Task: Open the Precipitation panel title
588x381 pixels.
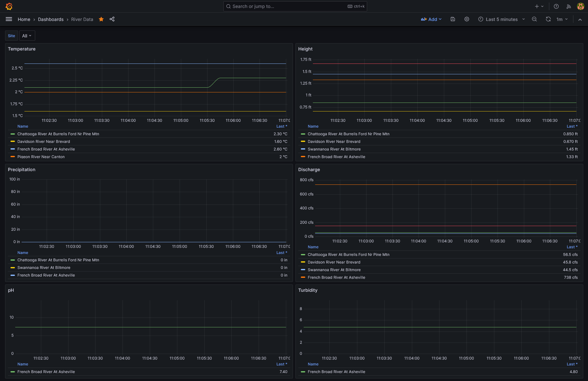Action: tap(22, 170)
